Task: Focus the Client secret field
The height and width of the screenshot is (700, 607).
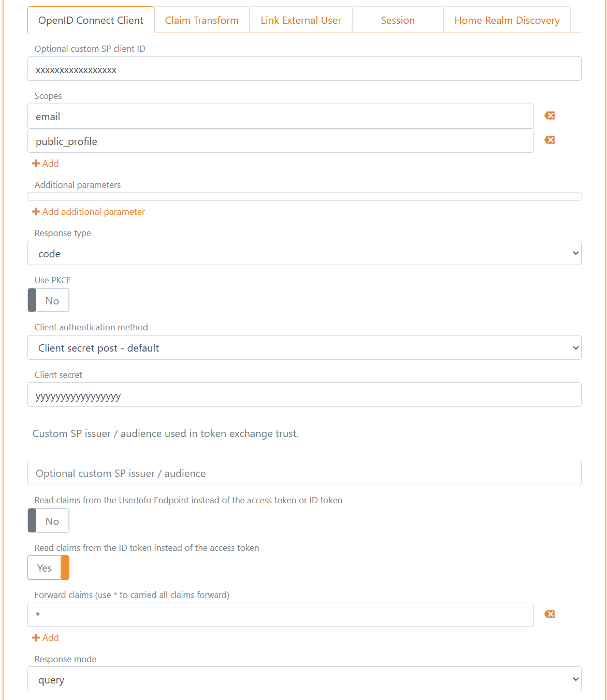Action: tap(305, 395)
